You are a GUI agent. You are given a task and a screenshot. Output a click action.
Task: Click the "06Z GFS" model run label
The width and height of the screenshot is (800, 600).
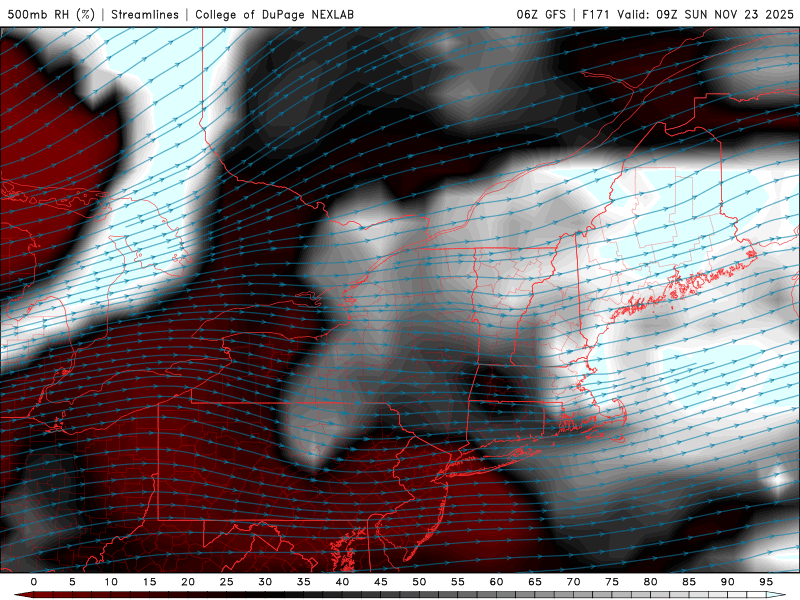[541, 14]
